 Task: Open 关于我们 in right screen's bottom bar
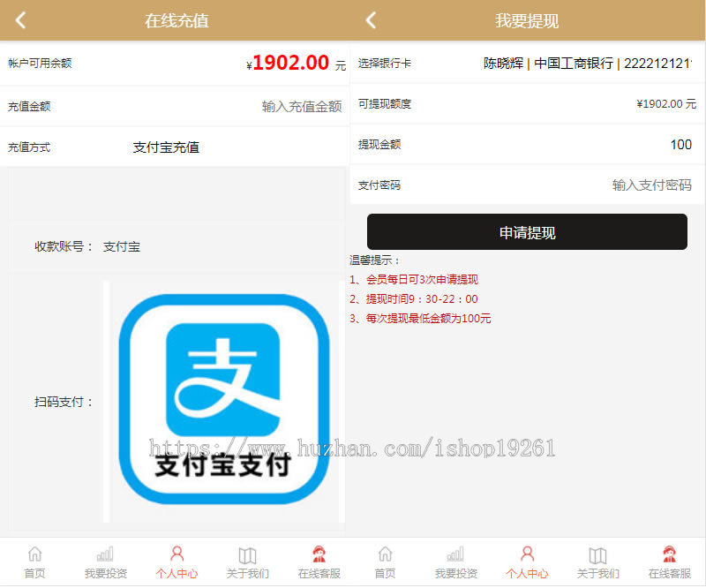pyautogui.click(x=597, y=562)
